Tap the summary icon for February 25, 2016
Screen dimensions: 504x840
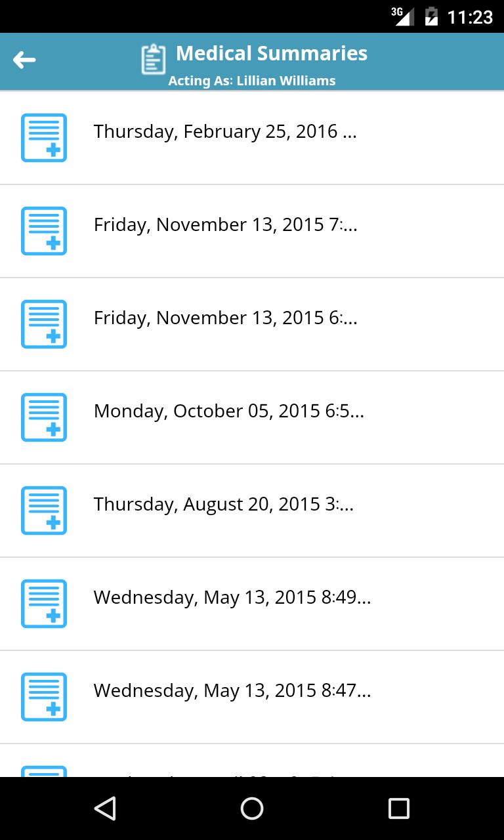point(44,138)
